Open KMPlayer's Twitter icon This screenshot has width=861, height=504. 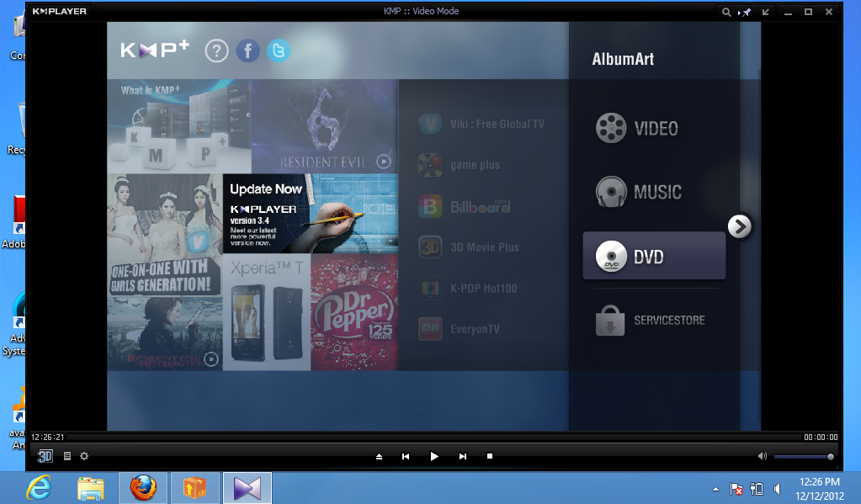279,50
